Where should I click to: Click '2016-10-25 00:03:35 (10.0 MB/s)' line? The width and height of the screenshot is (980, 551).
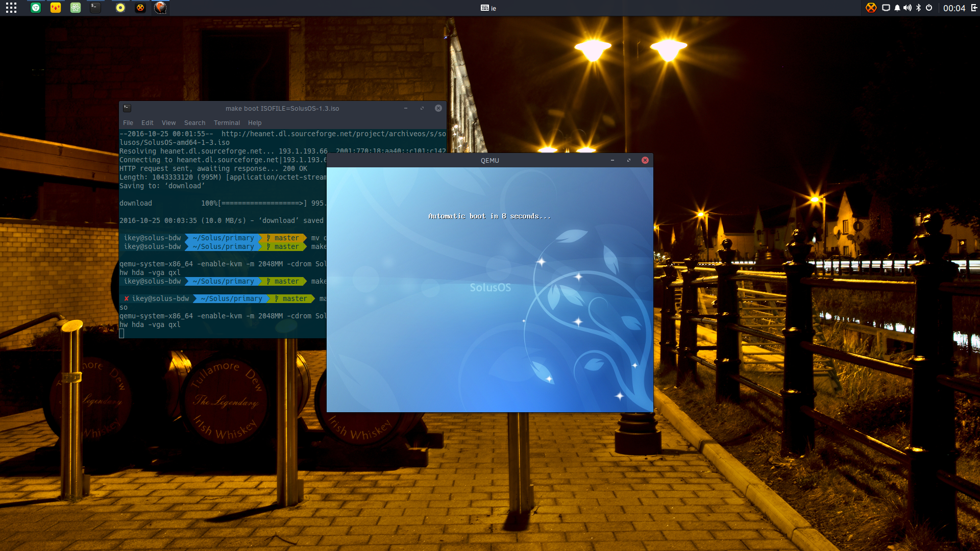click(221, 221)
